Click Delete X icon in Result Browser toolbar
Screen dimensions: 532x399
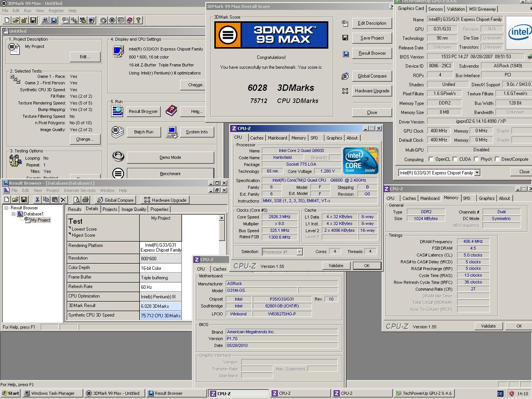click(63, 199)
